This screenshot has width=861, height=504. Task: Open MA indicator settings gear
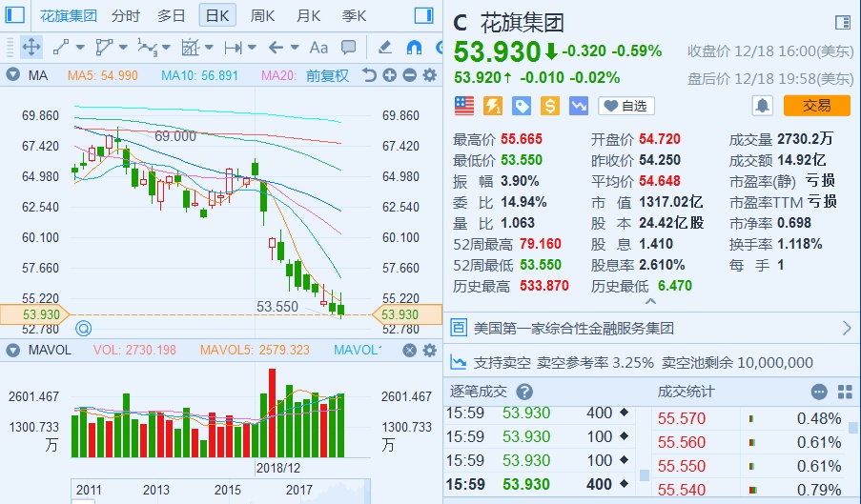point(430,74)
